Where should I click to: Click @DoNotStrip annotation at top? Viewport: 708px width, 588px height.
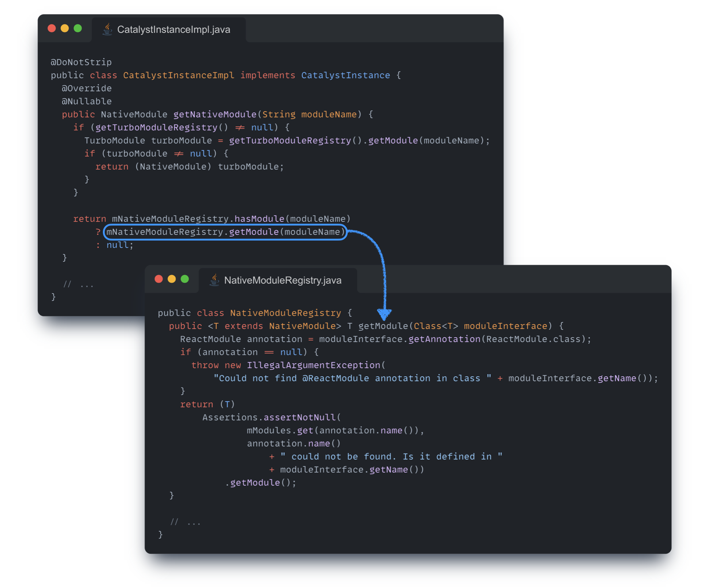(x=81, y=62)
